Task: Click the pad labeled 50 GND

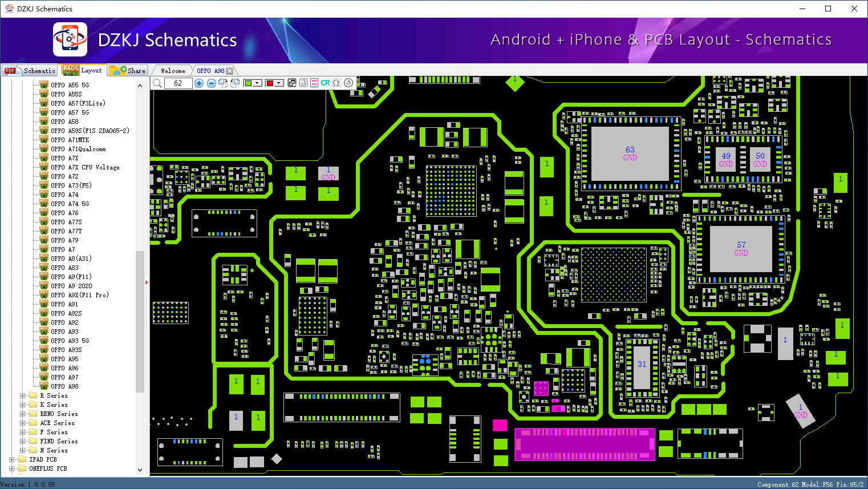Action: pyautogui.click(x=760, y=160)
